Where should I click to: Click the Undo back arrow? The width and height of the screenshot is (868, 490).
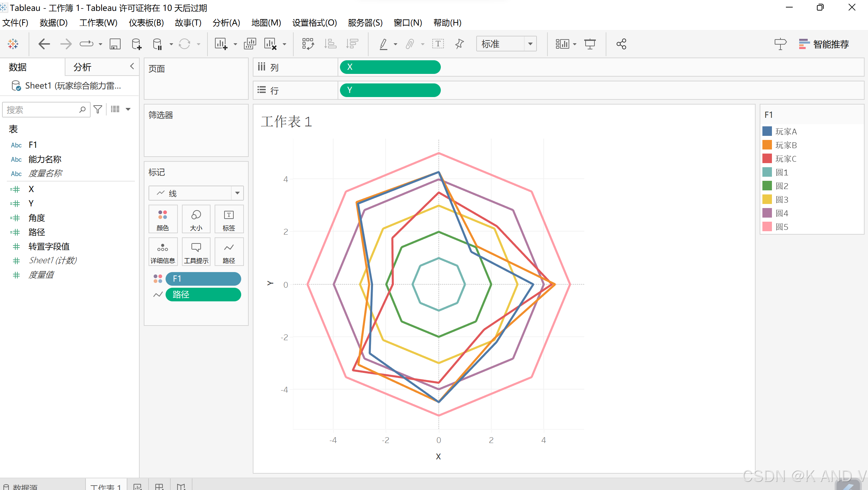(44, 44)
